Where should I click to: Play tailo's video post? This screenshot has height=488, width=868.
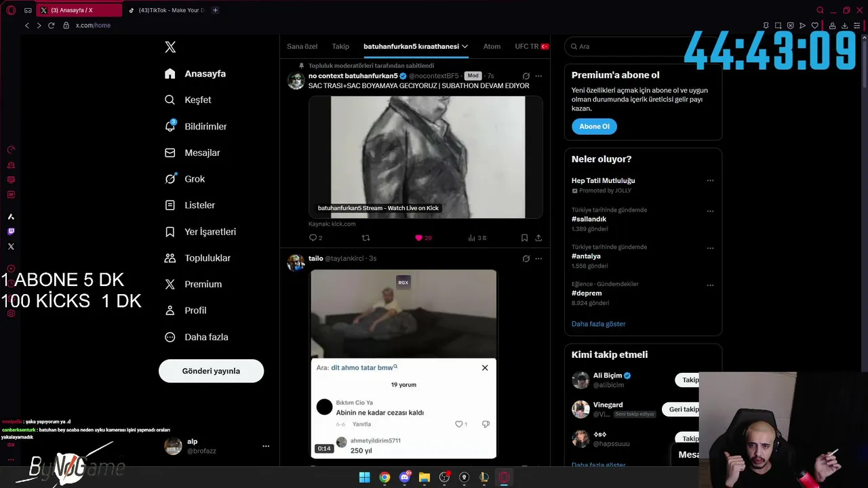[x=403, y=364]
